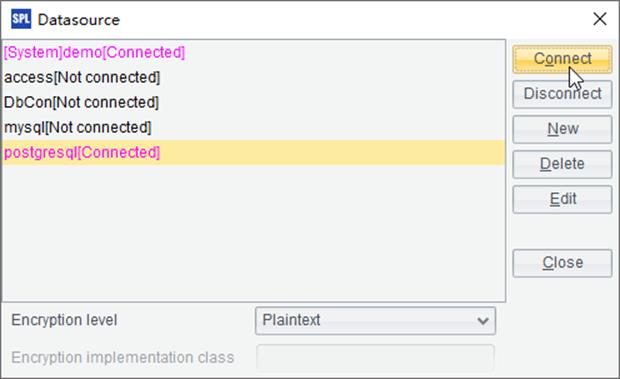The width and height of the screenshot is (620, 379).
Task: Click the Encryption implementation class label
Action: coord(123,357)
